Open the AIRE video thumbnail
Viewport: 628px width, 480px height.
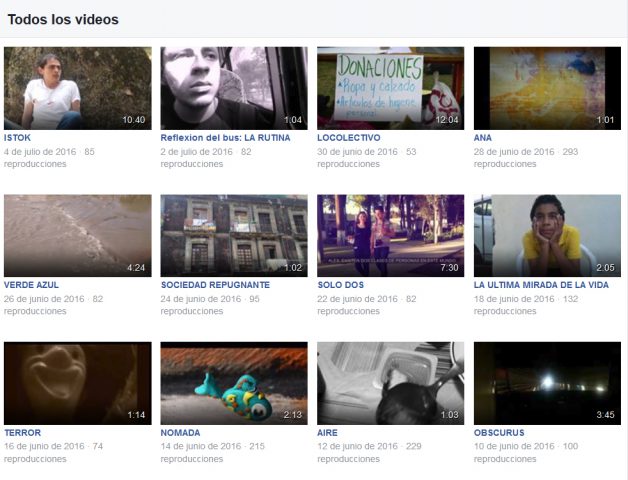[x=390, y=383]
